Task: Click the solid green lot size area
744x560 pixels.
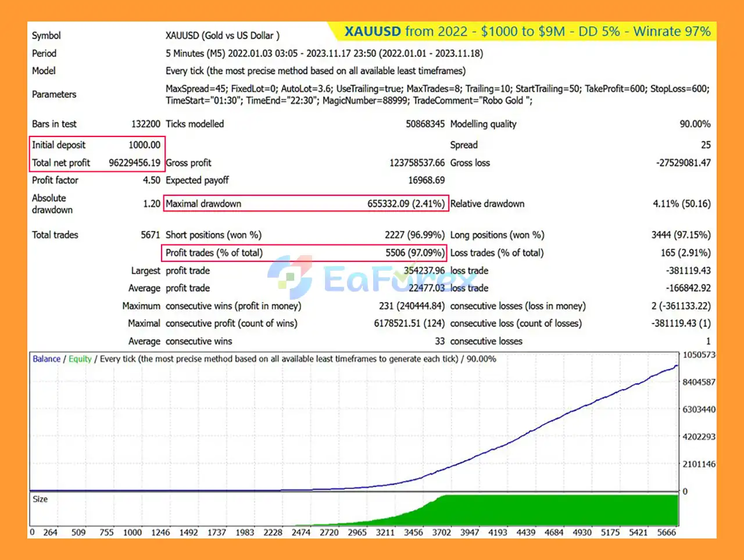Action: coord(558,511)
